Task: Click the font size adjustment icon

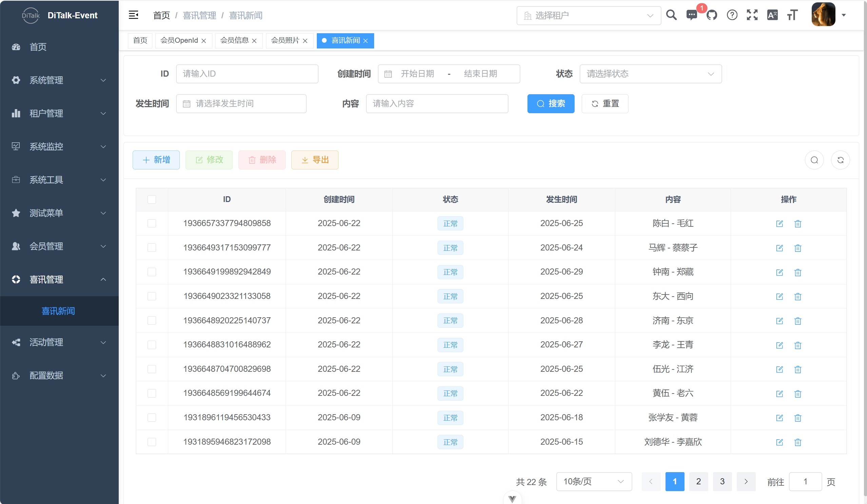Action: pyautogui.click(x=792, y=15)
